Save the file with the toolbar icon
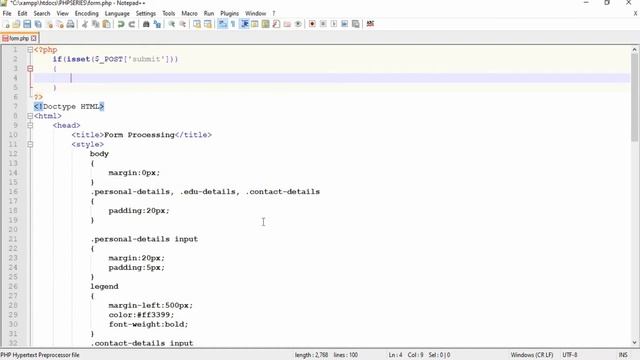The image size is (640, 360). pos(27,24)
